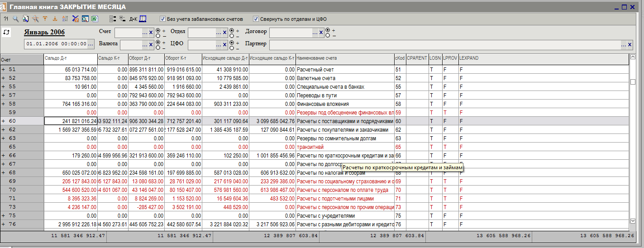Open the Валюта lookup ellipsis button
The width and height of the screenshot is (644, 248).
(x=145, y=44)
